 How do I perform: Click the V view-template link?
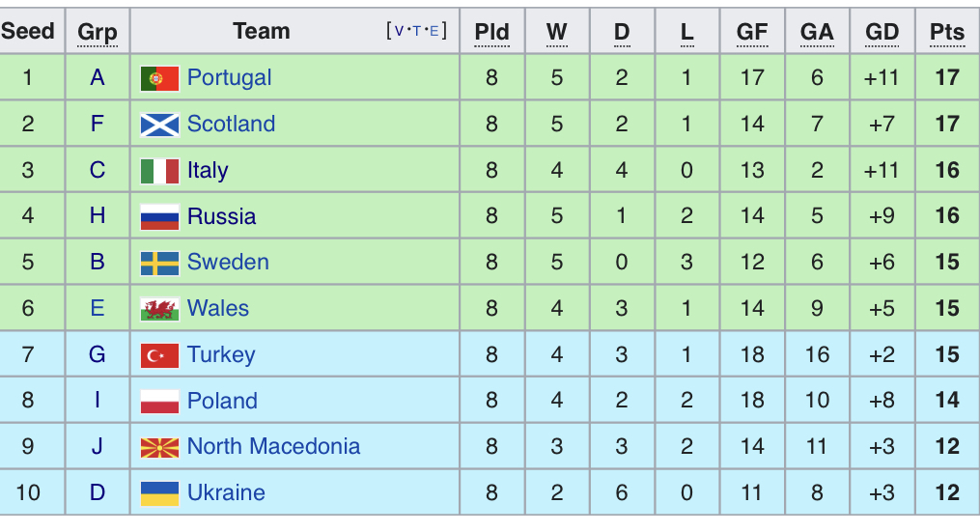[399, 31]
